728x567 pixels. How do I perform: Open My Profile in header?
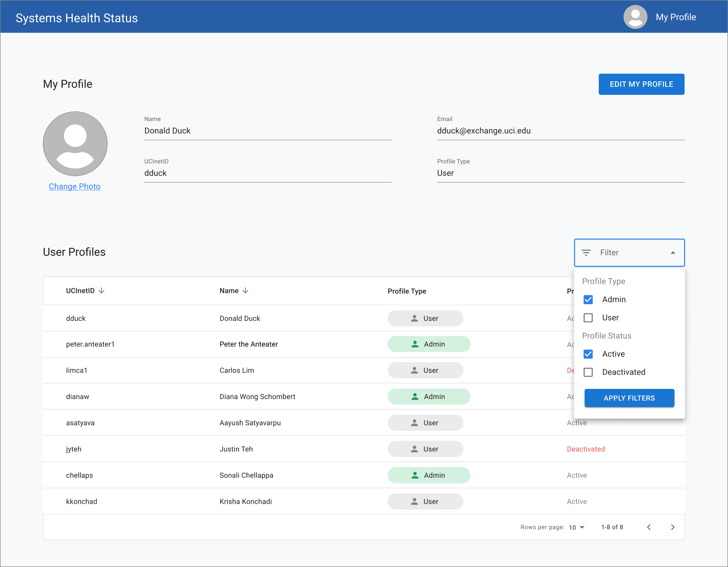pos(675,17)
